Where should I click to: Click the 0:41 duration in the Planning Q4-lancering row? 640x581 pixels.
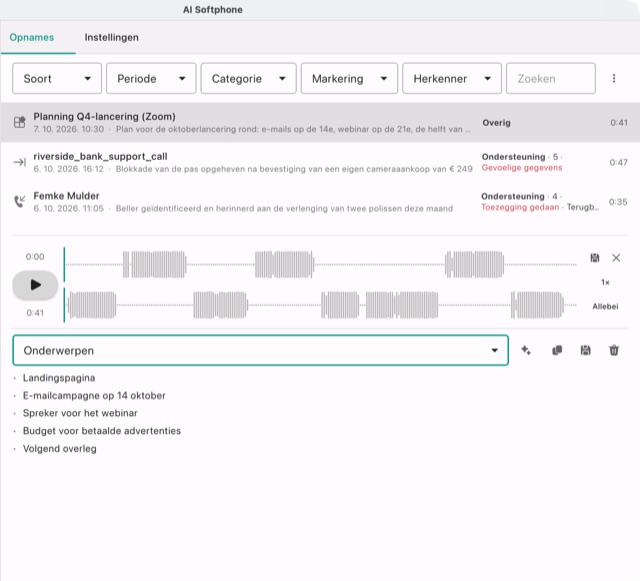point(619,122)
